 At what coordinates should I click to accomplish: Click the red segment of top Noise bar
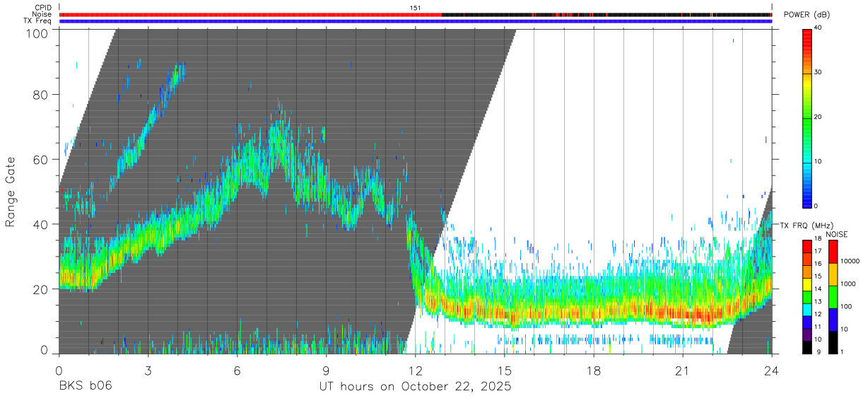(251, 14)
